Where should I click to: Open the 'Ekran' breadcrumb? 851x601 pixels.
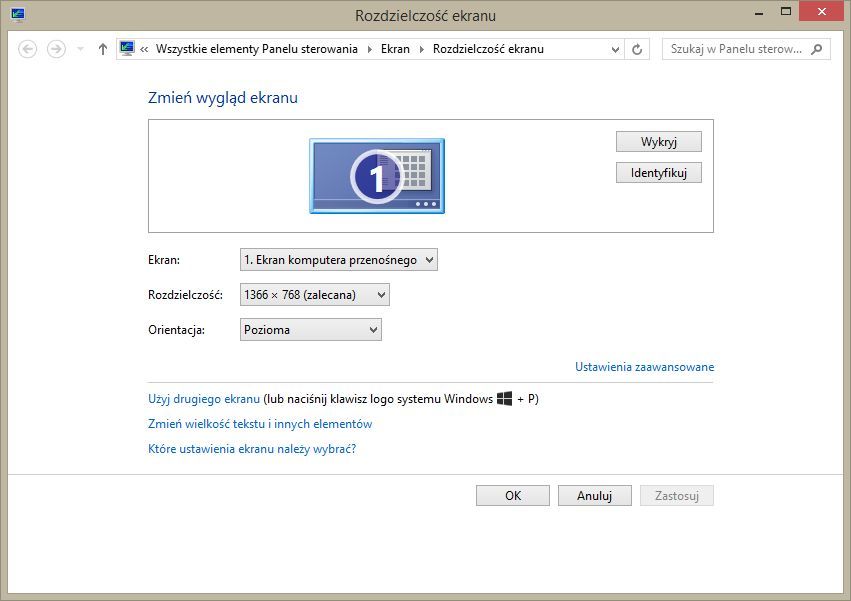pos(395,49)
